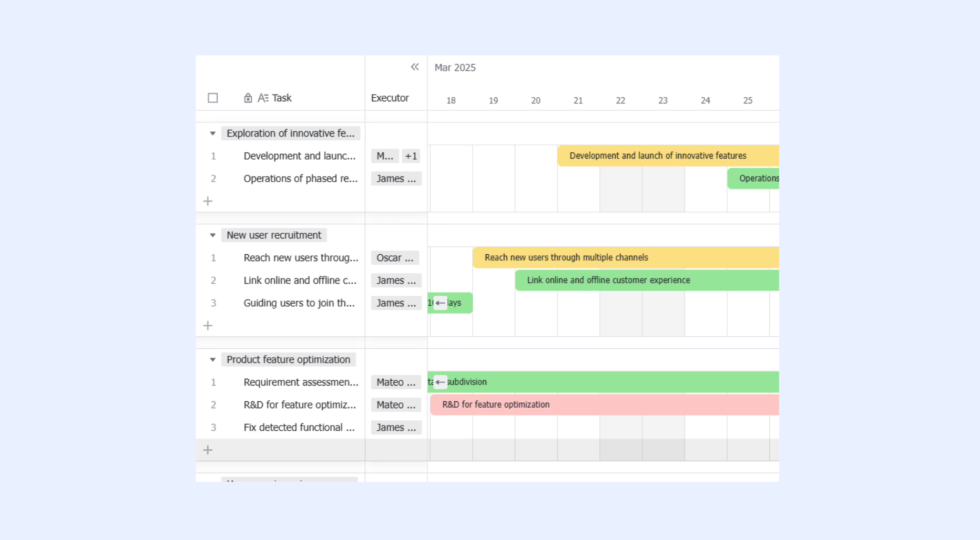This screenshot has width=980, height=540.
Task: Toggle the select-all checkbox in header
Action: (x=213, y=98)
